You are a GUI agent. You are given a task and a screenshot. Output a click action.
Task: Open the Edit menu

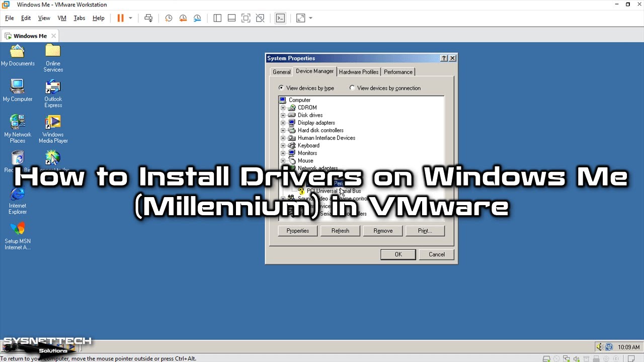(26, 18)
